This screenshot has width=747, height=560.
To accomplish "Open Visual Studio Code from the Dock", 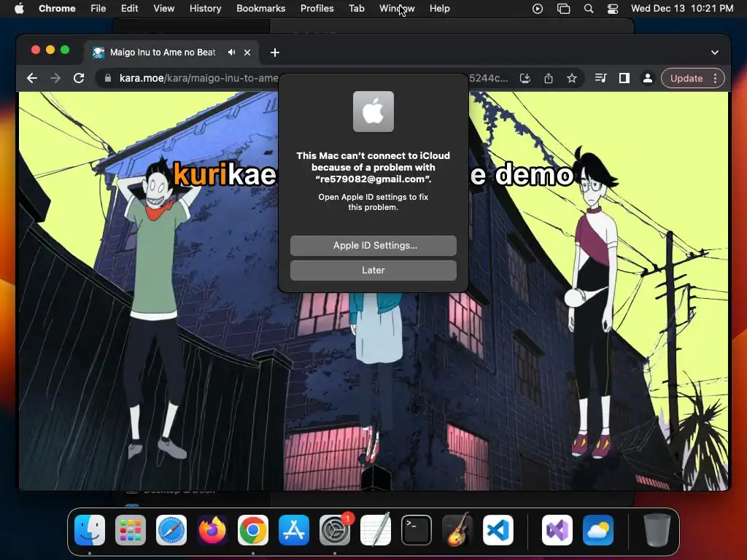I will click(498, 529).
